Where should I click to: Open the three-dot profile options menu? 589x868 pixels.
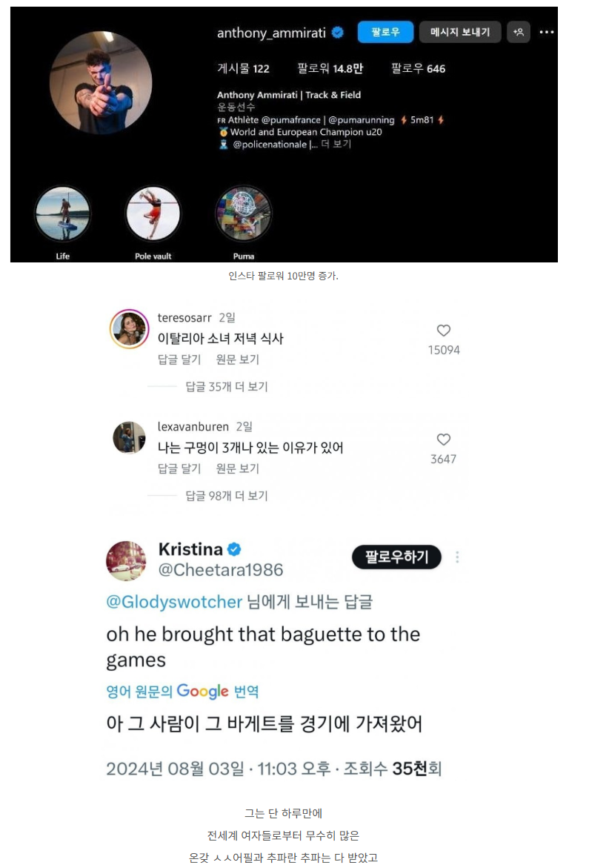[x=547, y=32]
